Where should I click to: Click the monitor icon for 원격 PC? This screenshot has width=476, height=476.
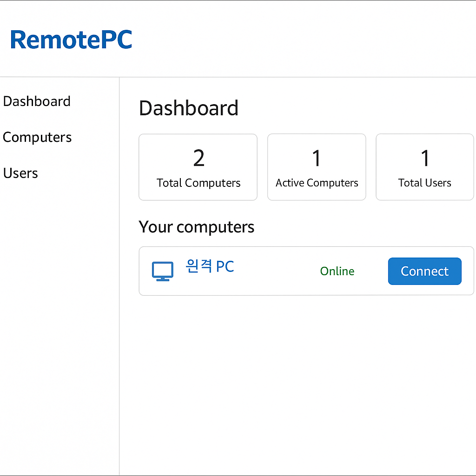[x=163, y=271]
